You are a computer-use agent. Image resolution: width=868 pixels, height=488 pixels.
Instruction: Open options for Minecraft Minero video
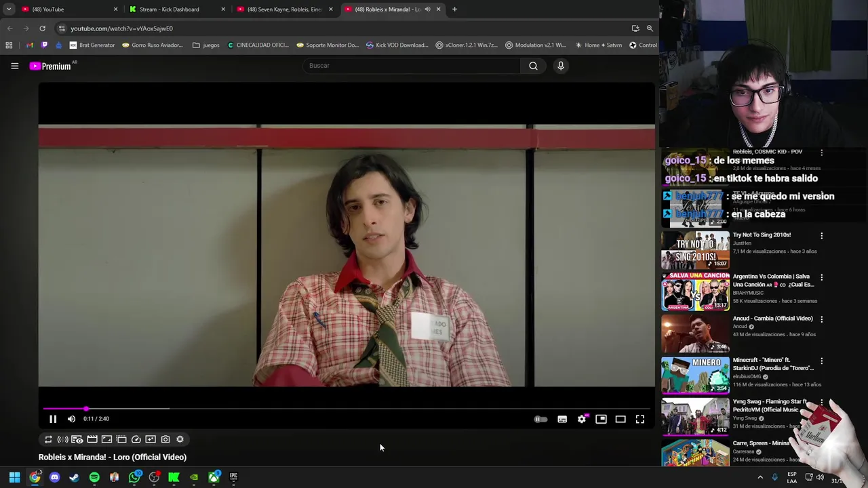coord(822,361)
